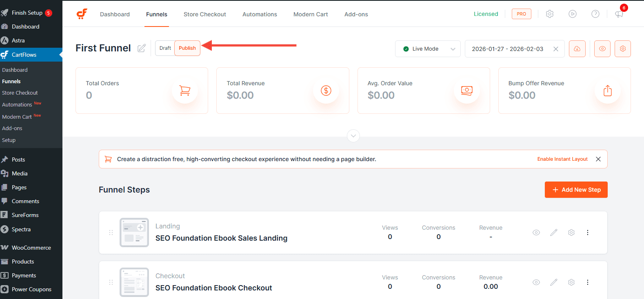Click the Licensed status link

486,14
